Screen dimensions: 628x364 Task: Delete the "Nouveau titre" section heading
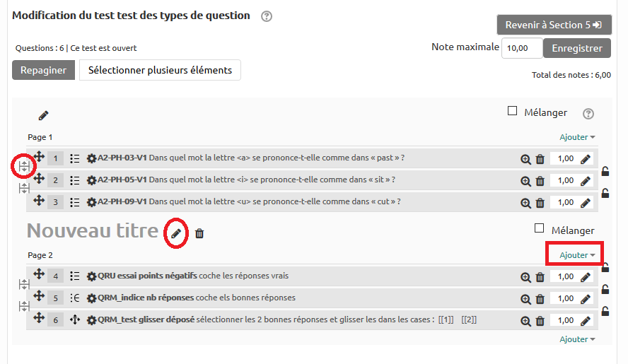199,233
